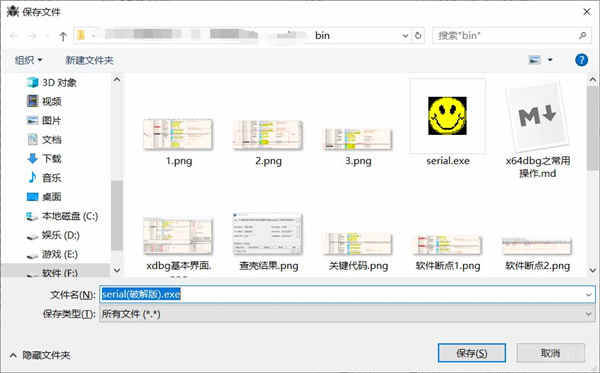The width and height of the screenshot is (600, 373).
Task: Click the 文件名 filename input field
Action: coord(347,294)
